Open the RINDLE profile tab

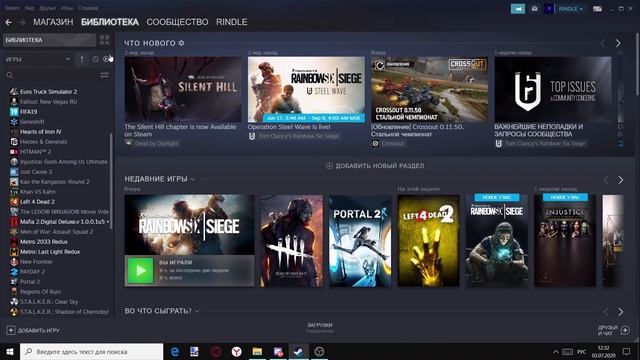231,22
